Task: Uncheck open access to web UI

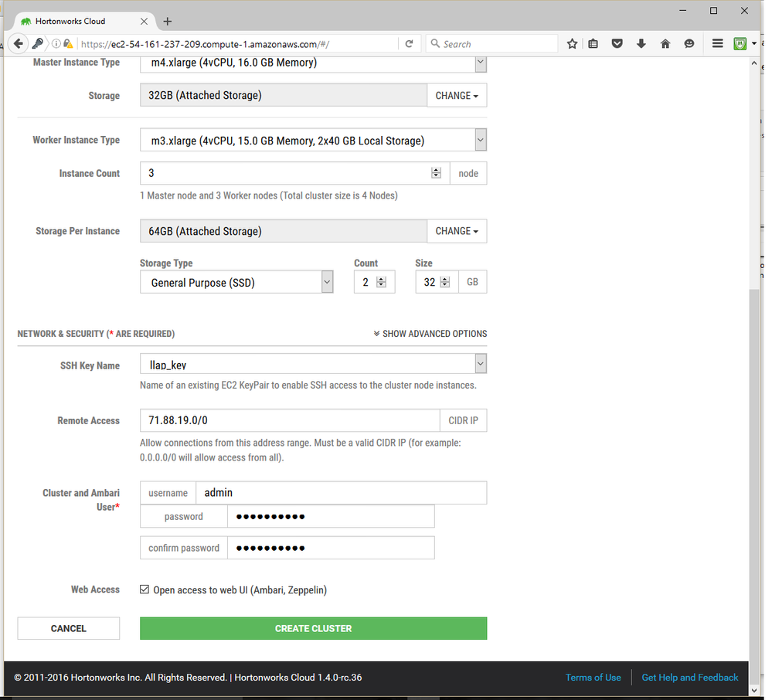Action: tap(145, 589)
